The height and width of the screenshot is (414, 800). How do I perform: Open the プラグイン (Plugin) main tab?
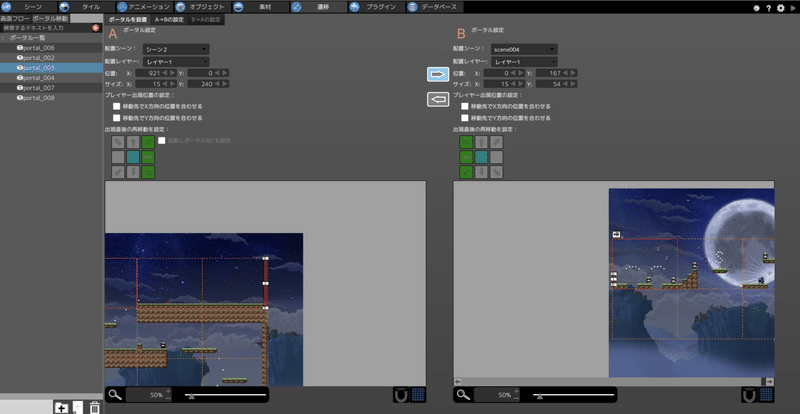click(377, 7)
